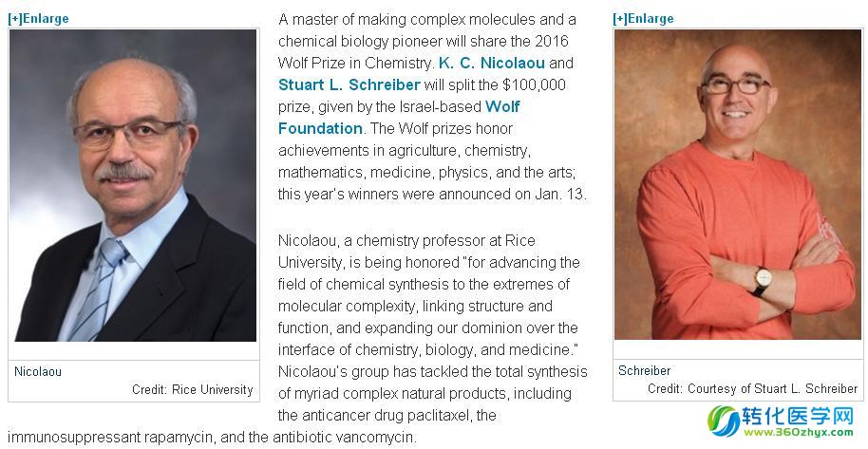
Task: Click the Schreiber caption under the right photo
Action: click(644, 370)
